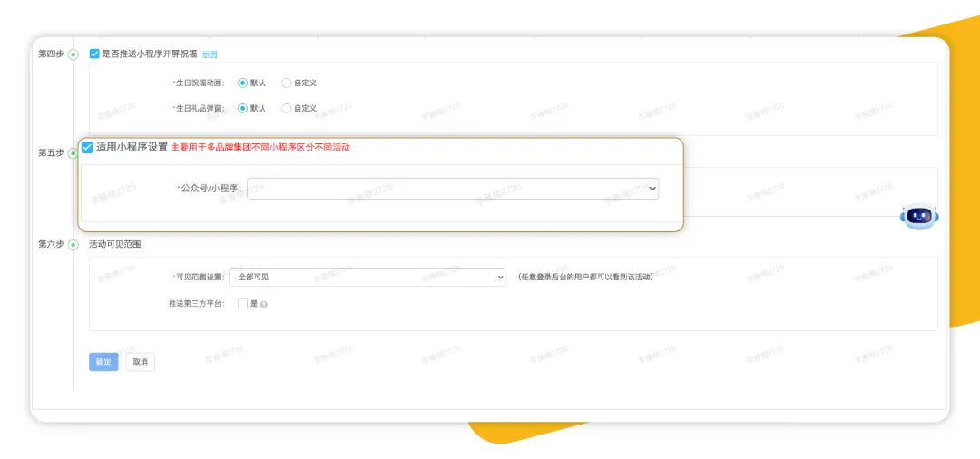Viewport: 980px width, 459px height.
Task: Click the red 主要用于多品牌集团 note text
Action: (260, 147)
